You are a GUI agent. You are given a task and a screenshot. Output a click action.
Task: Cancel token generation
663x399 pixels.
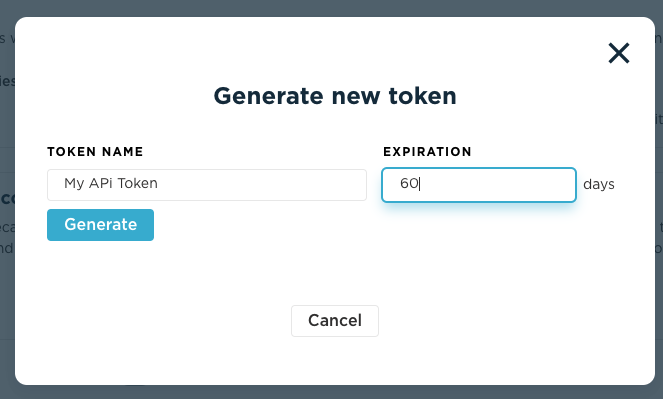click(334, 321)
